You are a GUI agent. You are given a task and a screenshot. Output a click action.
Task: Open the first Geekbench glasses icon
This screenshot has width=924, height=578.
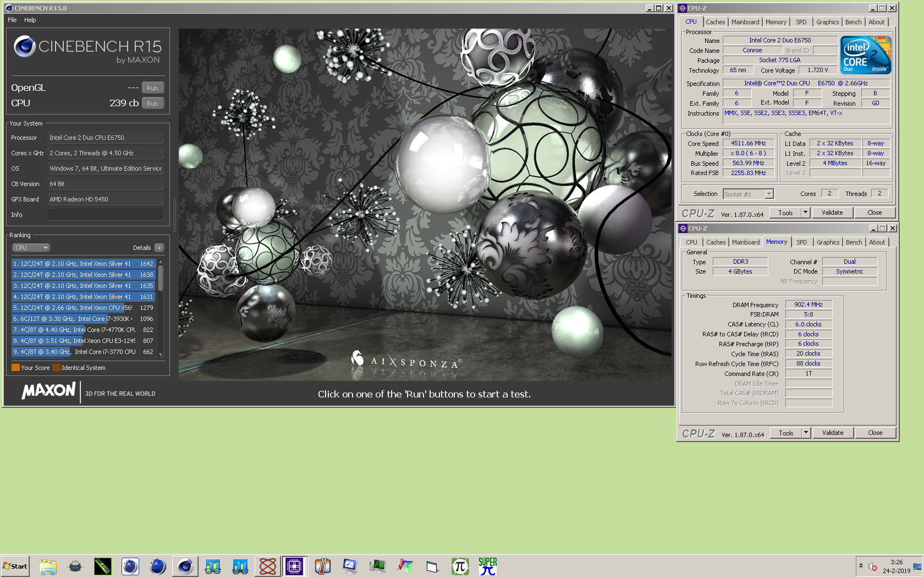pyautogui.click(x=213, y=566)
